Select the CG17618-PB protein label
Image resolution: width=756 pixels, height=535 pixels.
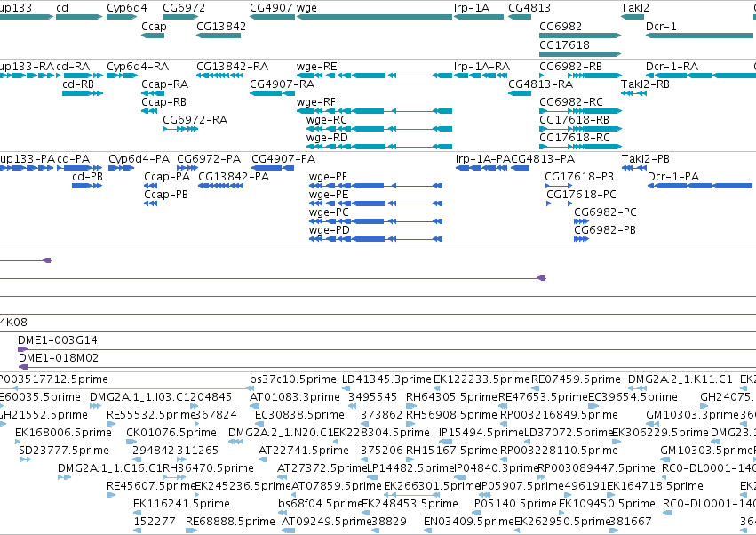click(x=579, y=177)
